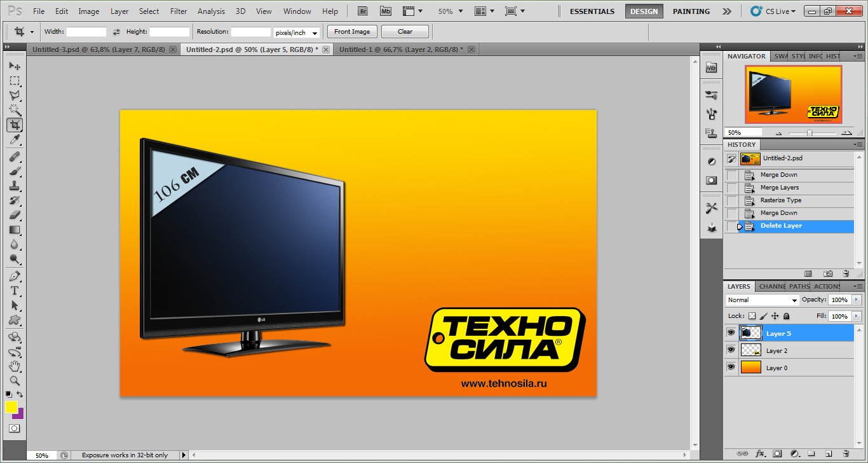Open Mini Bridge panel from the dock

711,67
